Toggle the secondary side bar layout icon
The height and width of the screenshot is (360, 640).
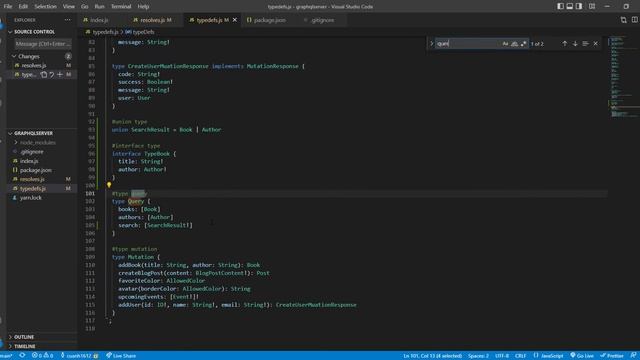click(x=579, y=6)
